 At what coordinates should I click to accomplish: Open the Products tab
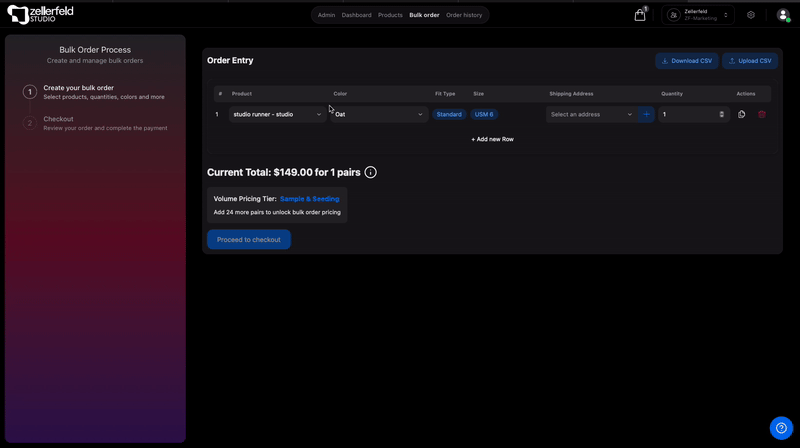(390, 15)
